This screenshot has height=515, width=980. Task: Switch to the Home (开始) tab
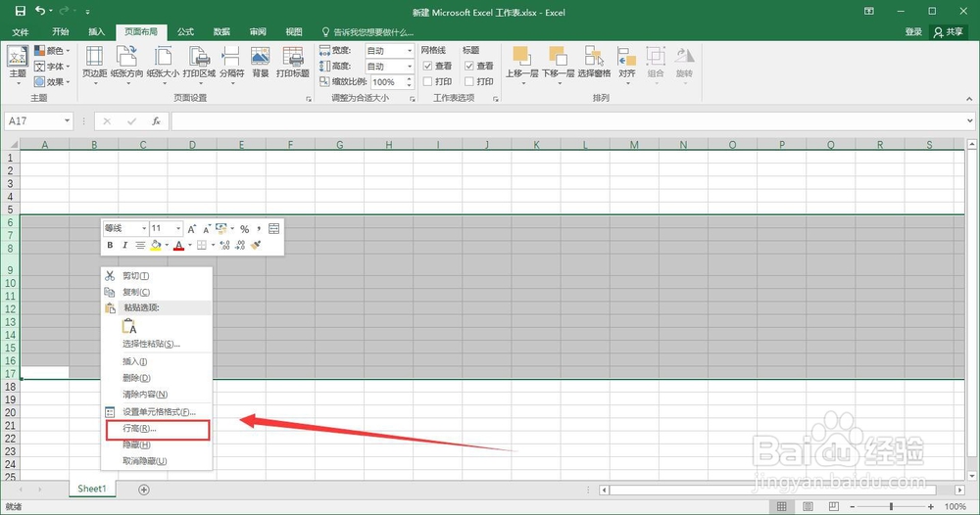[x=61, y=32]
